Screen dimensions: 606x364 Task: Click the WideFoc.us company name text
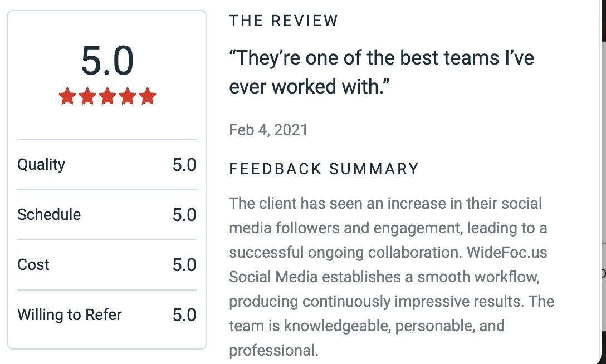click(x=507, y=253)
